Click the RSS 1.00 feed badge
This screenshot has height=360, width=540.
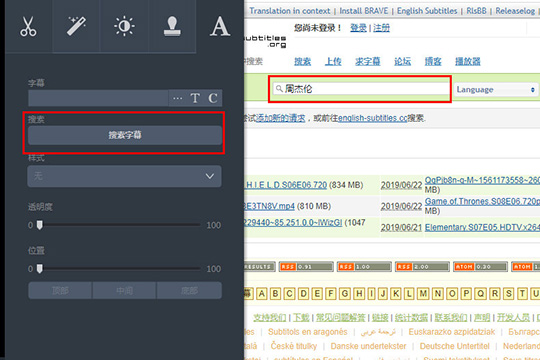click(x=364, y=267)
